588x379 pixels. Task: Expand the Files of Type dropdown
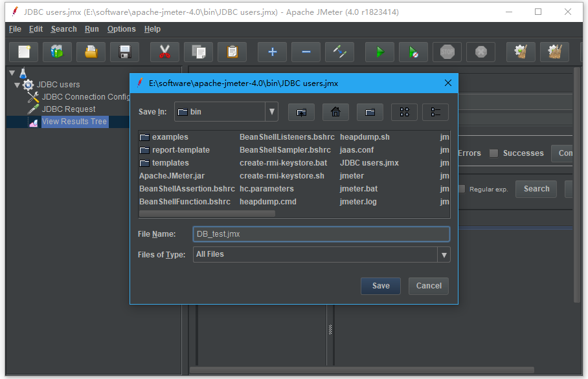[444, 255]
